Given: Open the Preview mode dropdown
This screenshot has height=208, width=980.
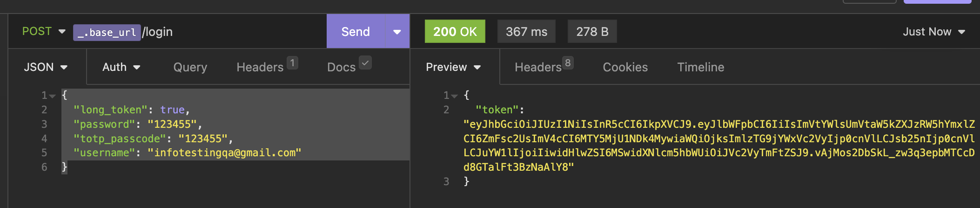Looking at the screenshot, I should (x=453, y=67).
